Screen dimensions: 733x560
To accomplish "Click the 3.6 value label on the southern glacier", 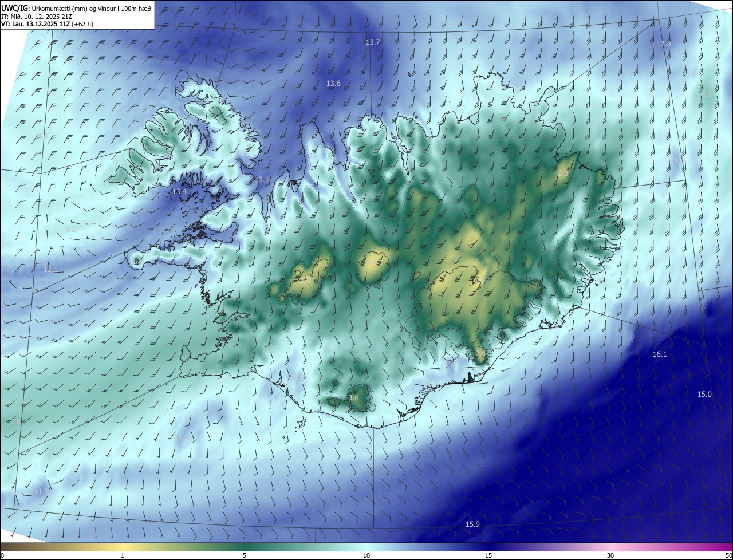I will click(353, 398).
